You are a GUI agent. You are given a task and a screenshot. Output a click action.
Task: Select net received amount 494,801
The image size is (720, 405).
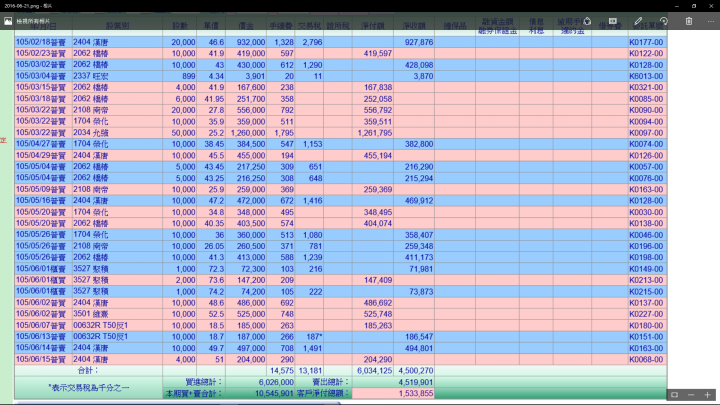click(x=419, y=349)
